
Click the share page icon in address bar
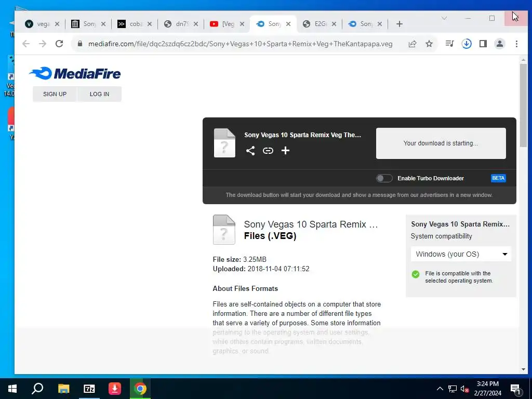point(412,44)
